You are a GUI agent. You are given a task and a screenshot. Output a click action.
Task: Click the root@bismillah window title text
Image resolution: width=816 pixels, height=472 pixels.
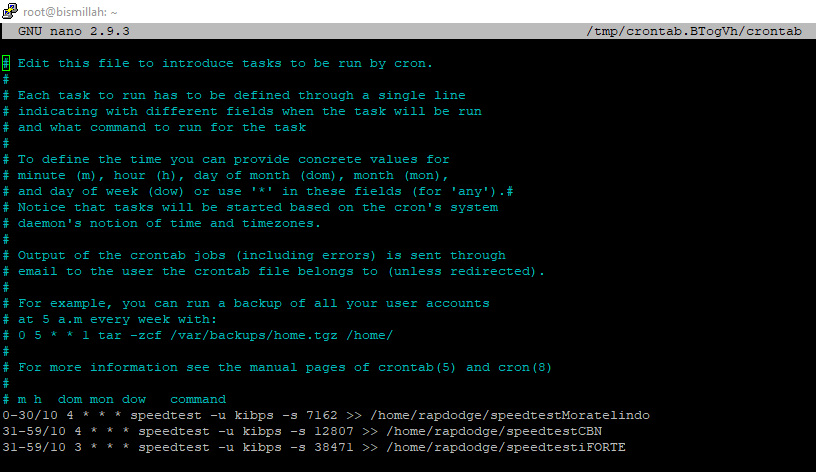tap(70, 12)
